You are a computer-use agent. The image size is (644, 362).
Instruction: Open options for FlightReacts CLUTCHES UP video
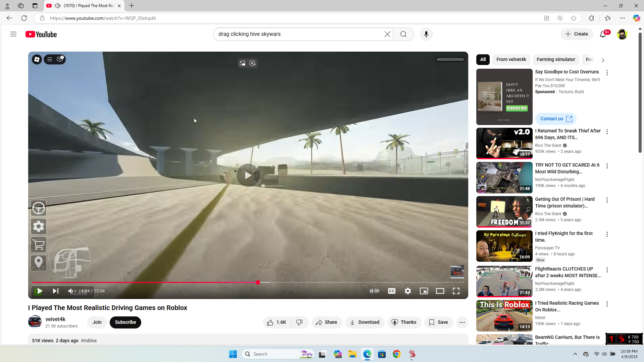pyautogui.click(x=607, y=270)
